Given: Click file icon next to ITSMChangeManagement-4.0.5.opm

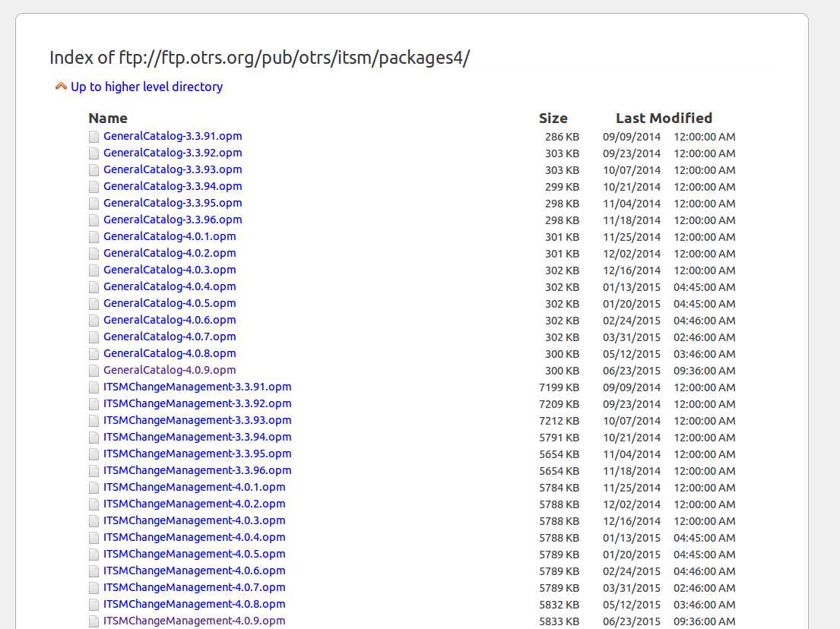Looking at the screenshot, I should (94, 555).
